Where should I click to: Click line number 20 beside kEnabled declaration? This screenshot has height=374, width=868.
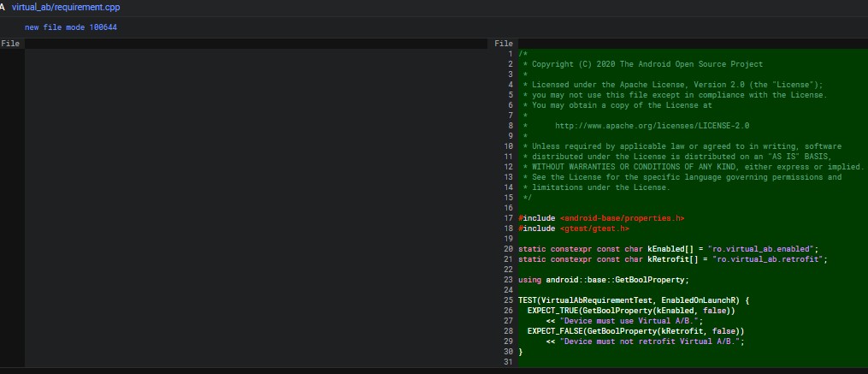point(508,249)
